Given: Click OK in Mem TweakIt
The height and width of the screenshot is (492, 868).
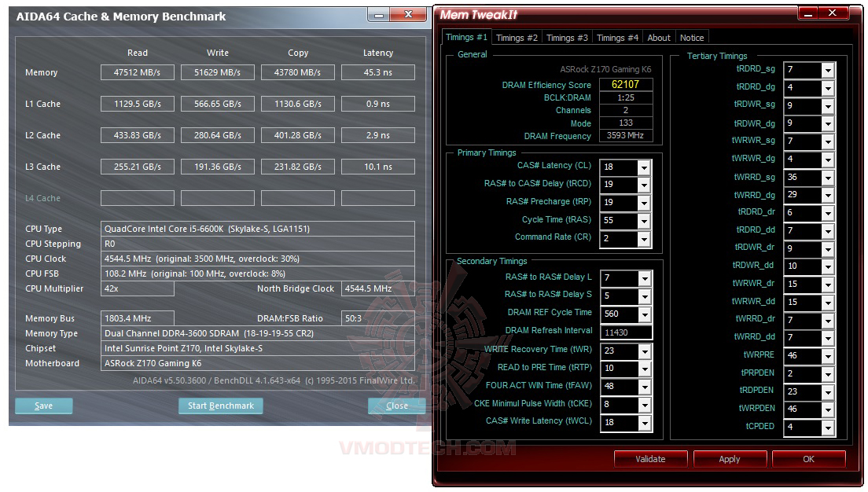Looking at the screenshot, I should (809, 459).
